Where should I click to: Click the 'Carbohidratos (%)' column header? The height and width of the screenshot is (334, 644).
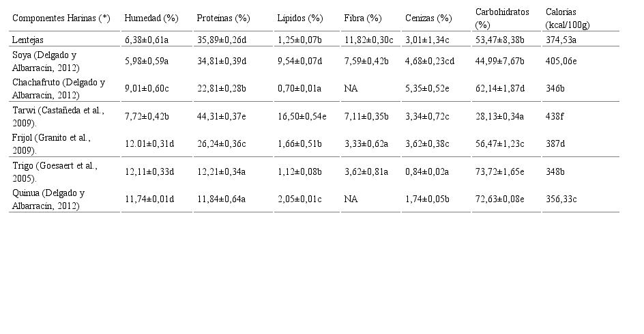pos(501,18)
